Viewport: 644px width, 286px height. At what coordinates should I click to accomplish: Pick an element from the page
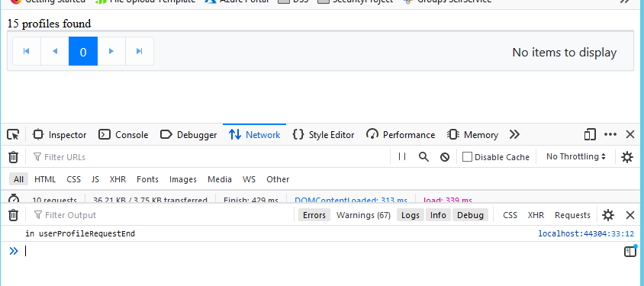13,134
